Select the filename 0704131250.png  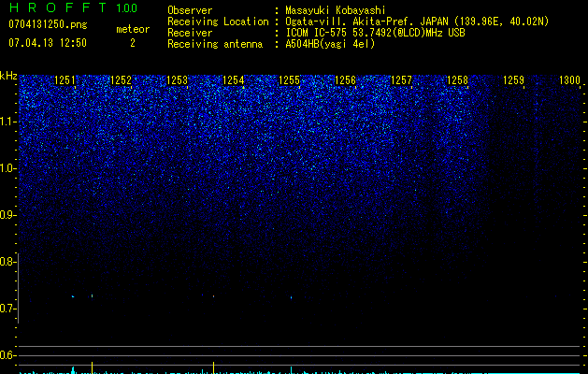point(48,24)
